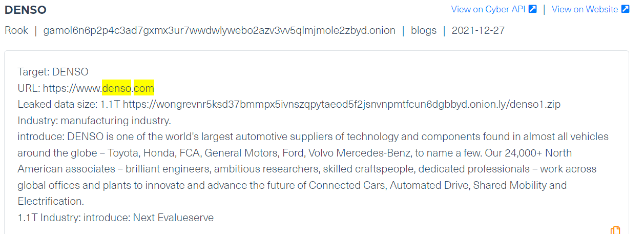Viewport: 644px width, 234px height.
Task: Click the blogs source type label
Action: tap(424, 30)
